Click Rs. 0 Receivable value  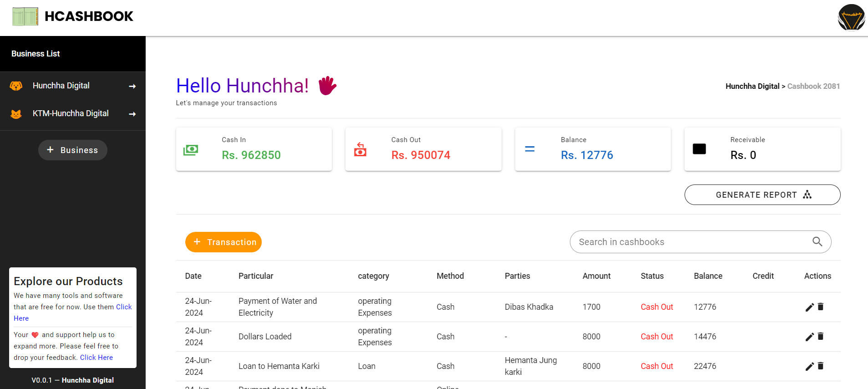pyautogui.click(x=743, y=155)
